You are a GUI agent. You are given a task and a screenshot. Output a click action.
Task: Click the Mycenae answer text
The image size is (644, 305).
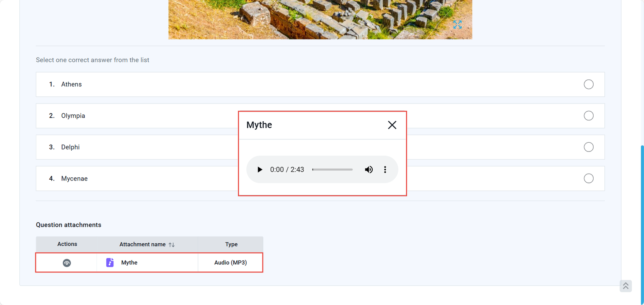coord(74,178)
